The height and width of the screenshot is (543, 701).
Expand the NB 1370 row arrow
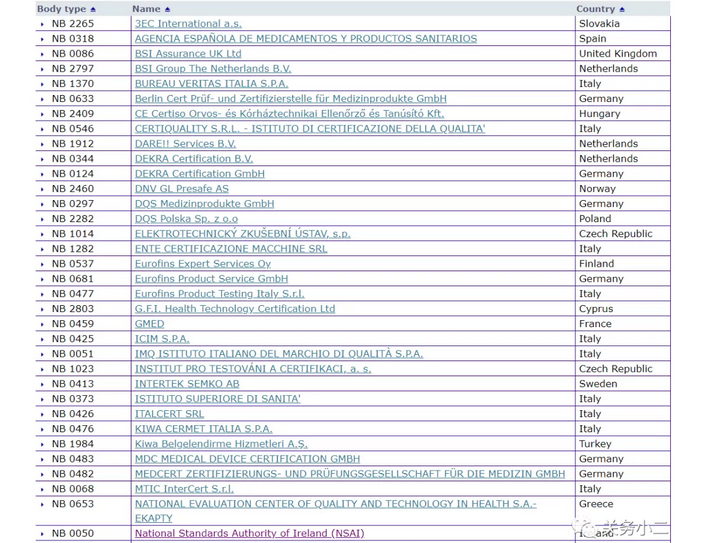point(42,84)
